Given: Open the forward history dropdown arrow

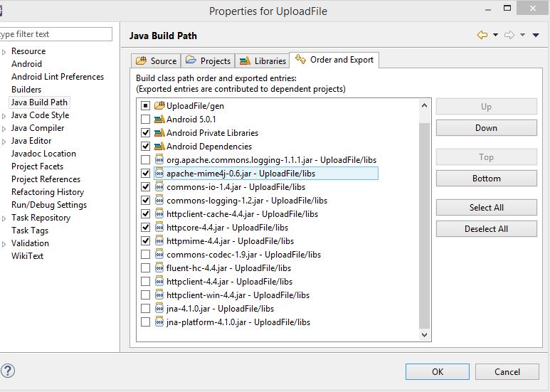Looking at the screenshot, I should tap(522, 35).
